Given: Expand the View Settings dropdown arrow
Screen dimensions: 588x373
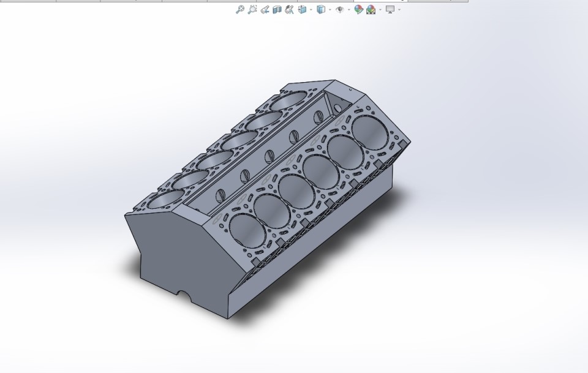Looking at the screenshot, I should pyautogui.click(x=399, y=10).
